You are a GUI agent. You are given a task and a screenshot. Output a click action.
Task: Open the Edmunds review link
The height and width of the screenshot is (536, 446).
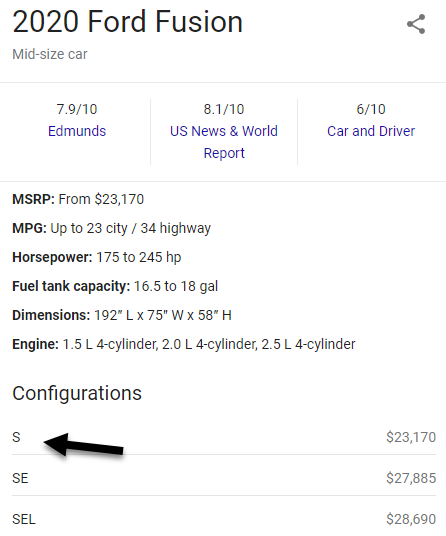click(77, 131)
